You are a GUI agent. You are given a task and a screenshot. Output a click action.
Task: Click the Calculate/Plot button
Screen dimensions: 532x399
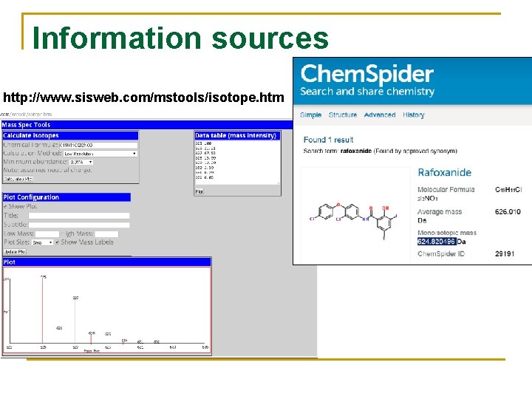18,179
